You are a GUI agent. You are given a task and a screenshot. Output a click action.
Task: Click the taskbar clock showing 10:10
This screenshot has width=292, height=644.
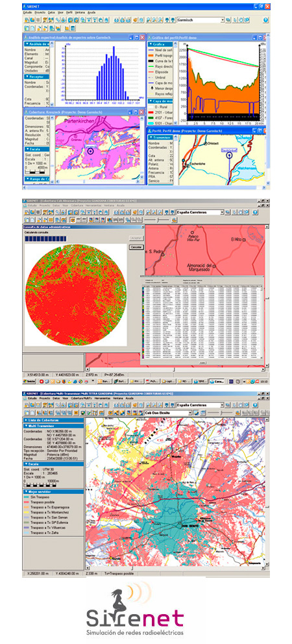coord(264,381)
